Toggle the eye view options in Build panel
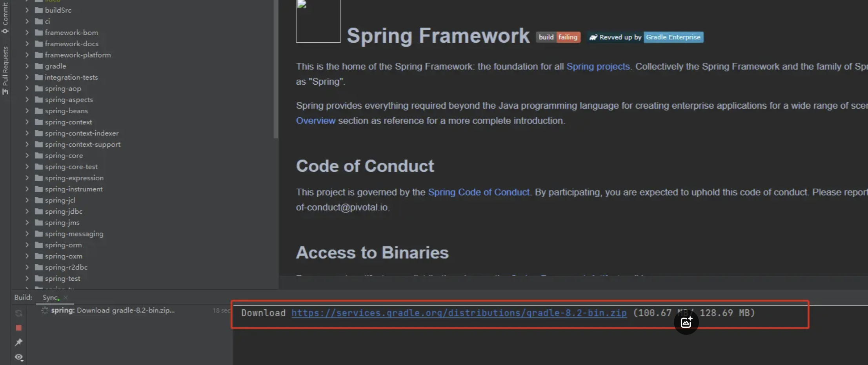The height and width of the screenshot is (365, 868). (x=18, y=357)
